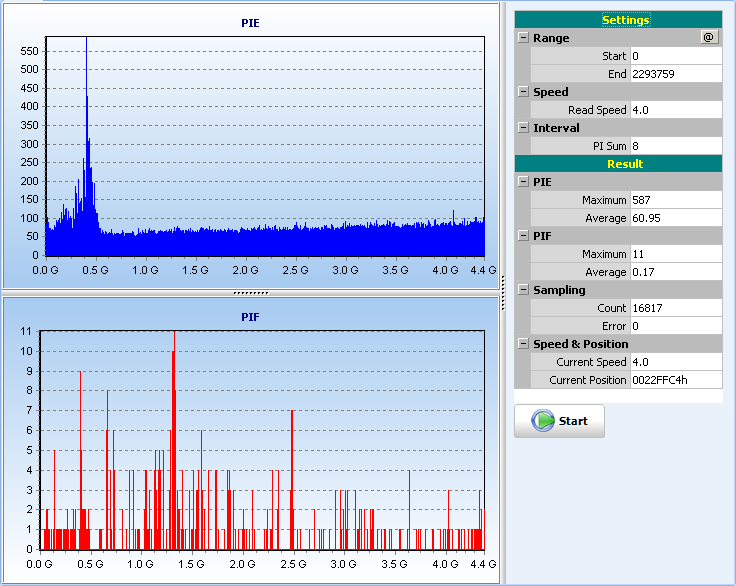Click the Range End value field
The image size is (736, 586).
tap(675, 74)
